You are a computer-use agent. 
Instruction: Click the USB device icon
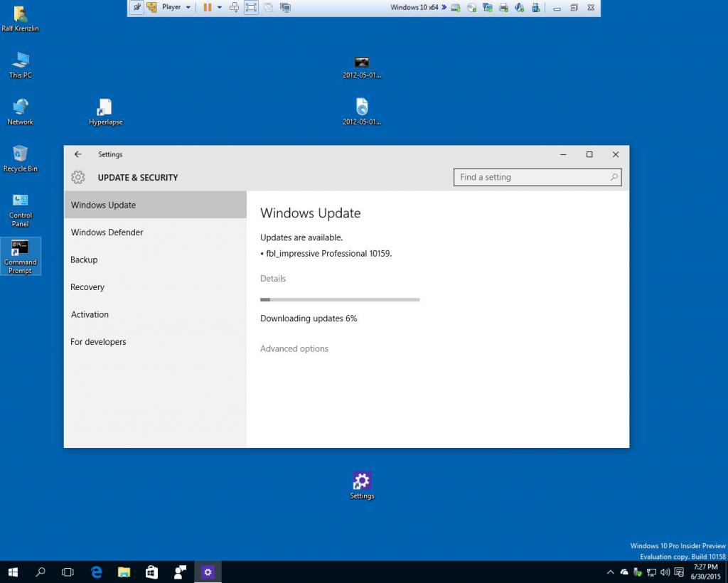[535, 8]
